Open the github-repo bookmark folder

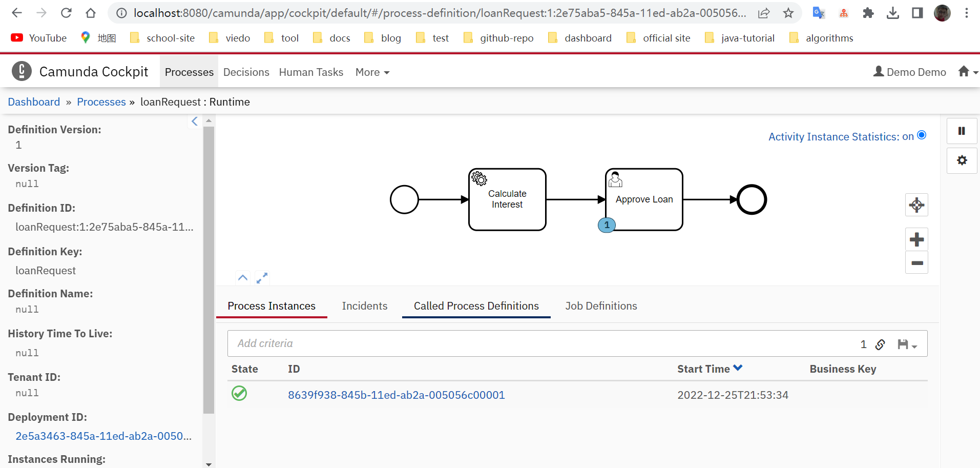[x=498, y=38]
